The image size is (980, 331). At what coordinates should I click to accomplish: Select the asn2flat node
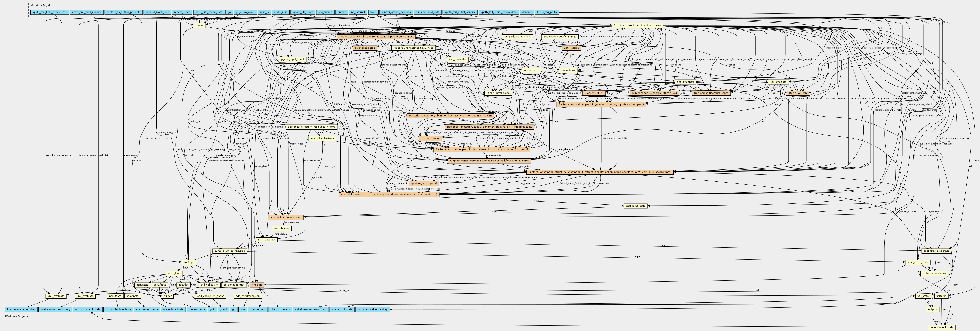click(x=183, y=285)
